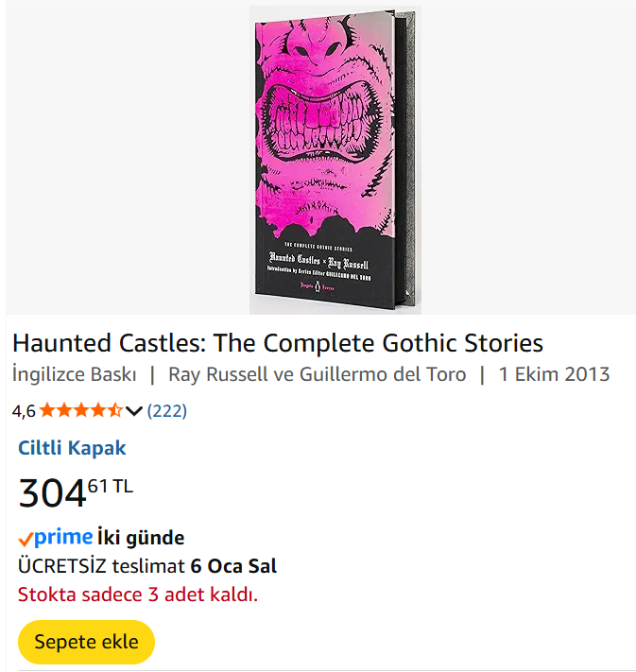Visit Guillermo del Toro author page
Viewport: 636px width, 672px height.
click(x=383, y=374)
